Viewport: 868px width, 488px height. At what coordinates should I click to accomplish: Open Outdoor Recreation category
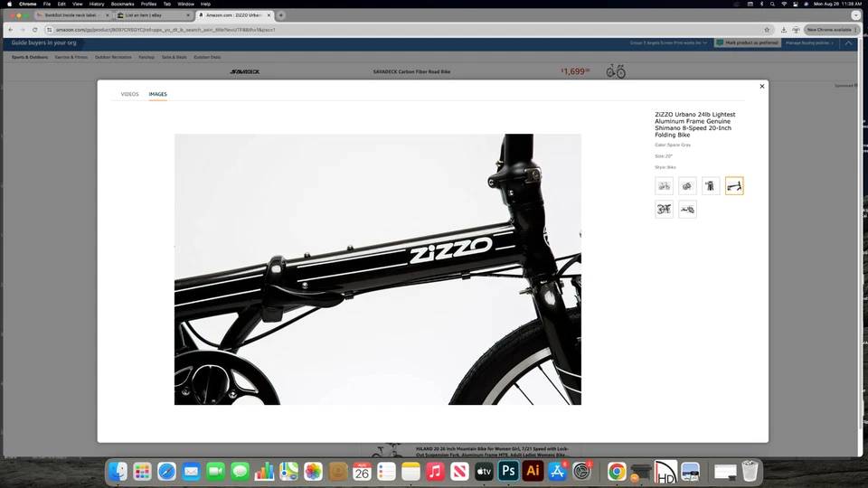click(113, 57)
